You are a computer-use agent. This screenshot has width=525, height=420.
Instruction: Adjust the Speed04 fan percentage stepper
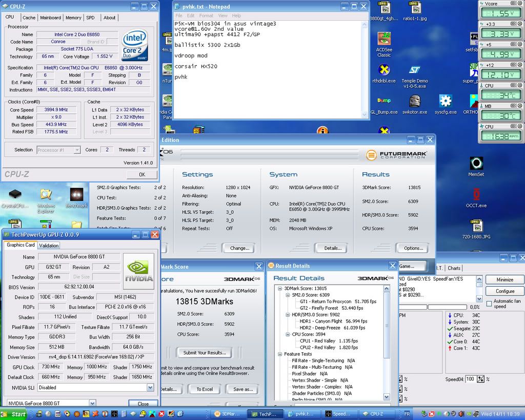(481, 379)
